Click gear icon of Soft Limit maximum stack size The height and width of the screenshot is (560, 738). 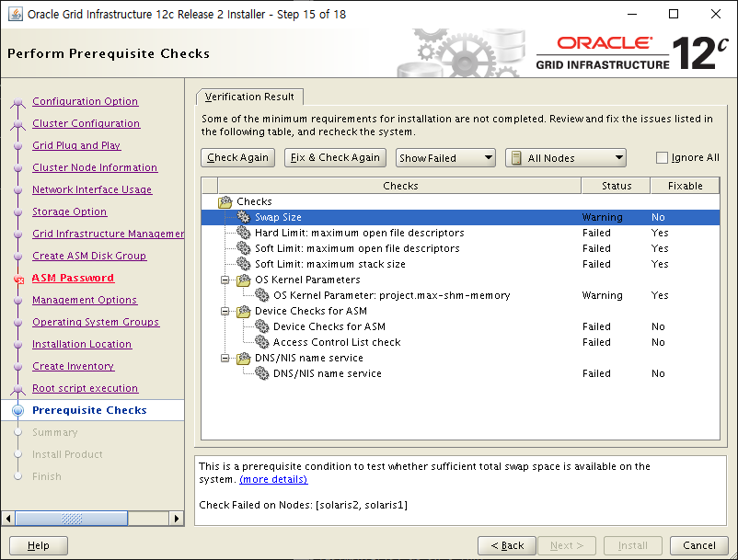(x=243, y=263)
